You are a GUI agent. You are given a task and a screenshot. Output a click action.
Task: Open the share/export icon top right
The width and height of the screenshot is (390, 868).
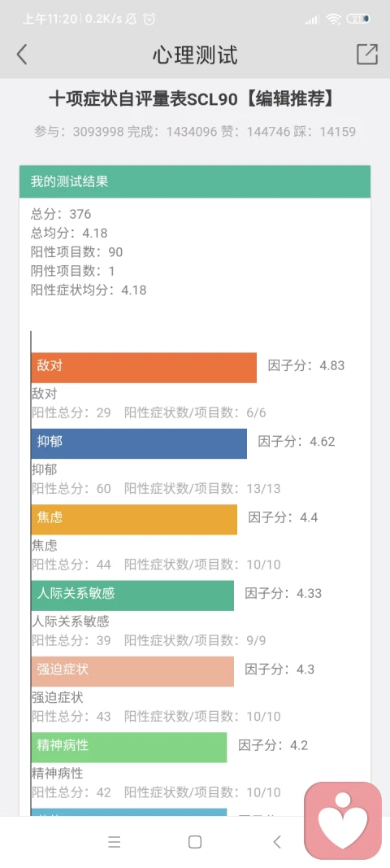pos(367,55)
